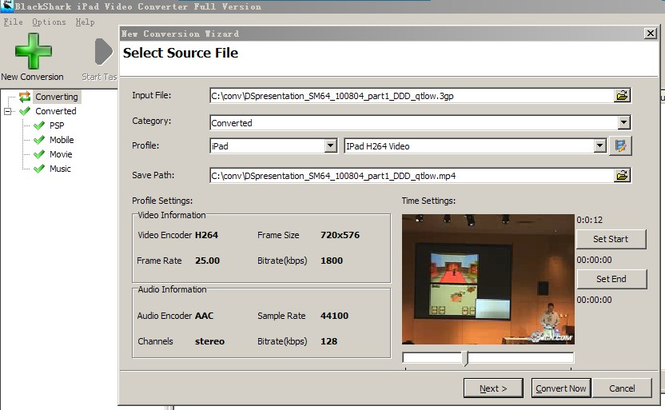This screenshot has height=410, width=665.
Task: Click the Mobile checkmark icon
Action: [39, 140]
